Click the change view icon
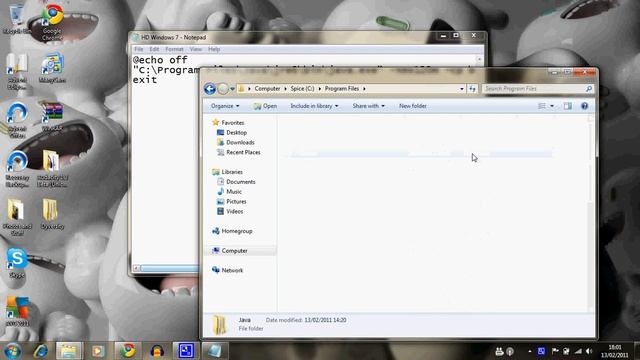Image resolution: width=640 pixels, height=360 pixels. pos(542,106)
